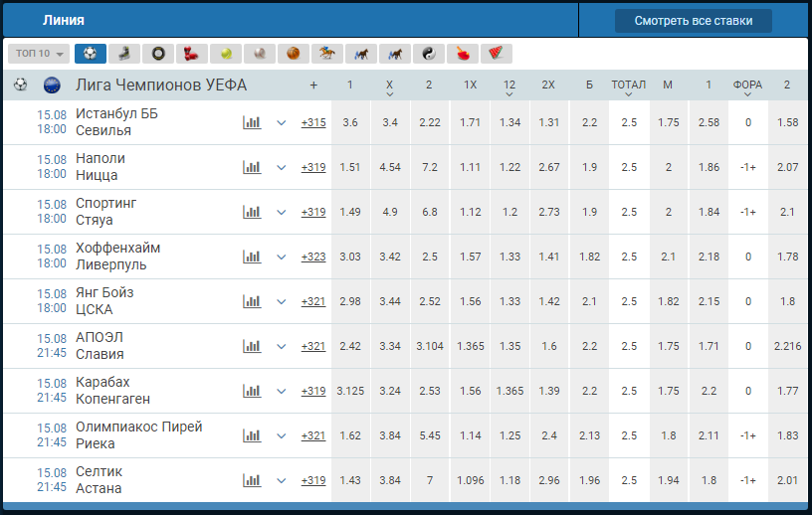Open +323 extra markets for Хоффенхайм – Ливерпуль
The height and width of the screenshot is (515, 812).
[x=313, y=257]
